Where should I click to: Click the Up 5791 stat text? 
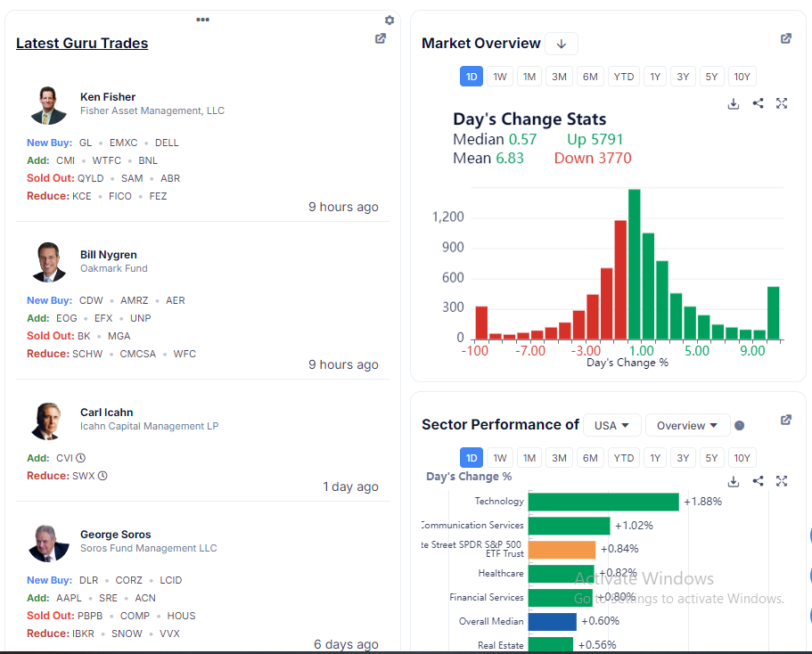click(595, 139)
